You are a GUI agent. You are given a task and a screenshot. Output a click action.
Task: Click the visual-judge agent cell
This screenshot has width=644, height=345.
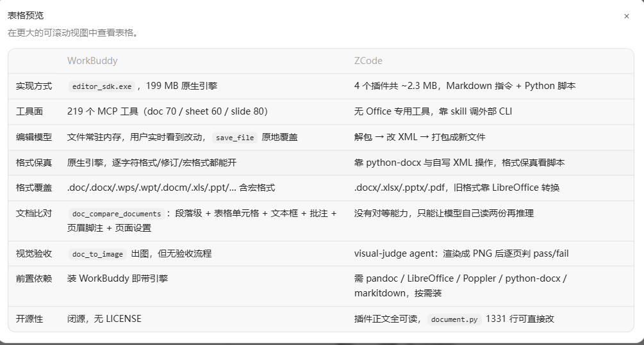(x=461, y=253)
